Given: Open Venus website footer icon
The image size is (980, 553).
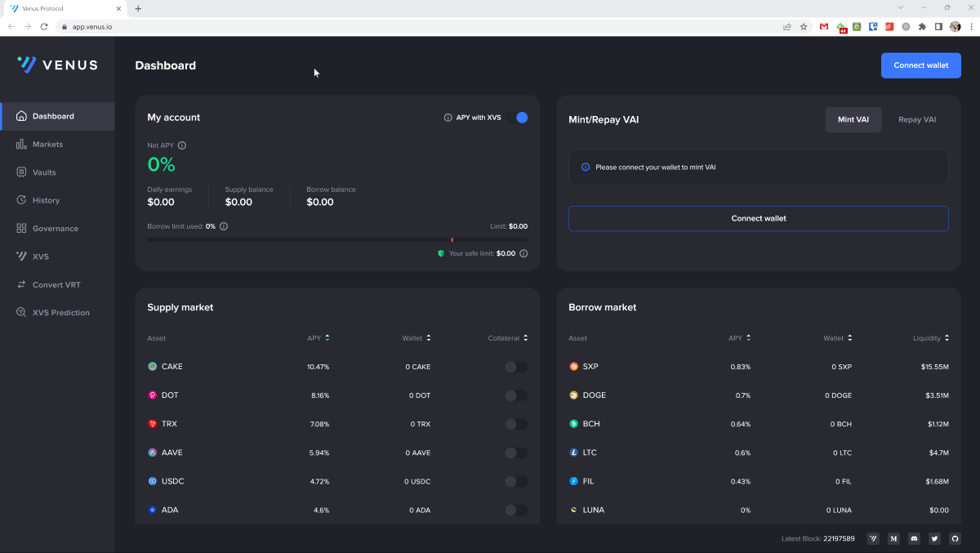Looking at the screenshot, I should (x=873, y=539).
